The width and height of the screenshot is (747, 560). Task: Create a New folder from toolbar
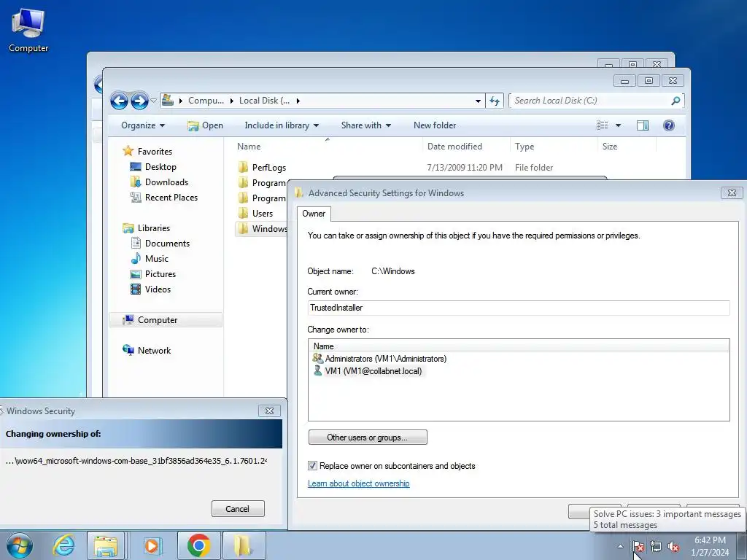[x=435, y=125]
